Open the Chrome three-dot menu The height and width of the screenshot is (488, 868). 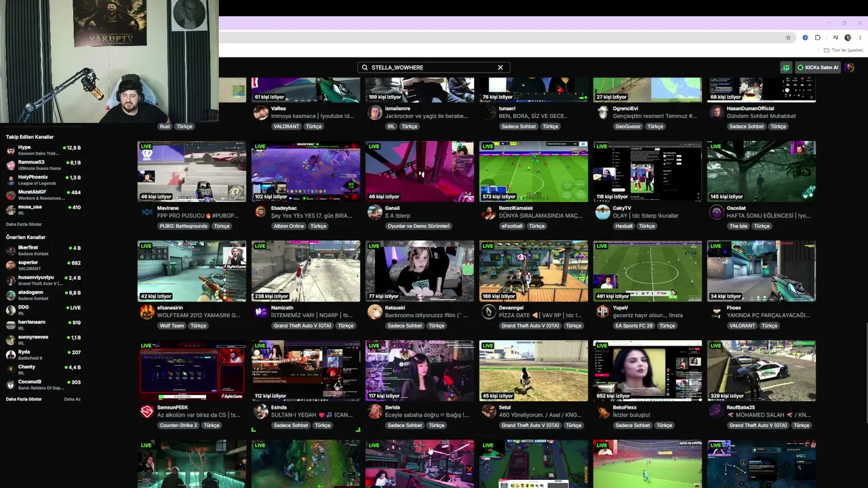860,38
